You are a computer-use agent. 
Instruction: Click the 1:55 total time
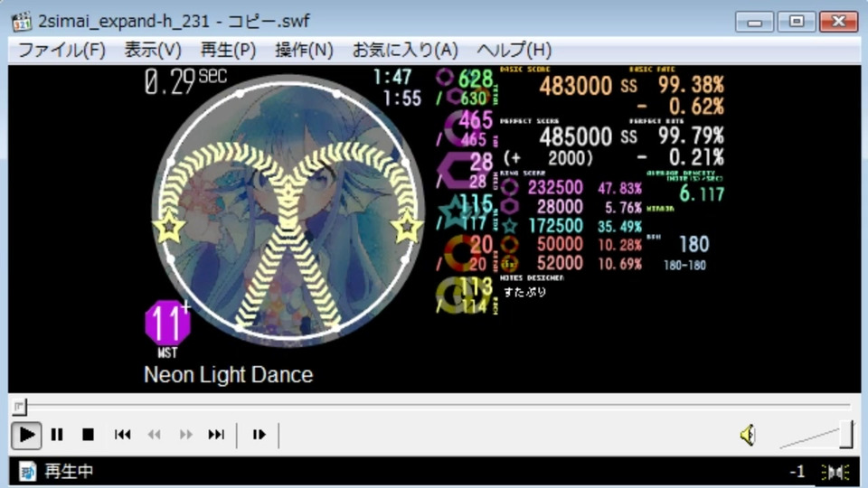[401, 99]
